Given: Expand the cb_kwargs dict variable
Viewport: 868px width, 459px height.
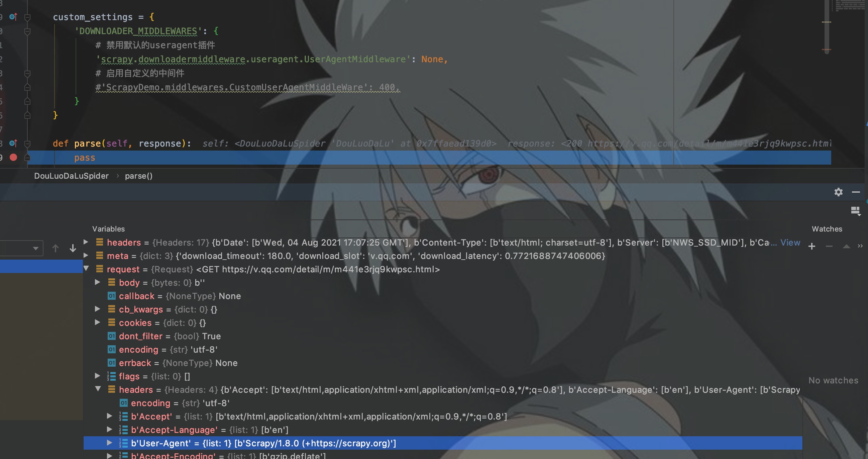Looking at the screenshot, I should (x=97, y=309).
